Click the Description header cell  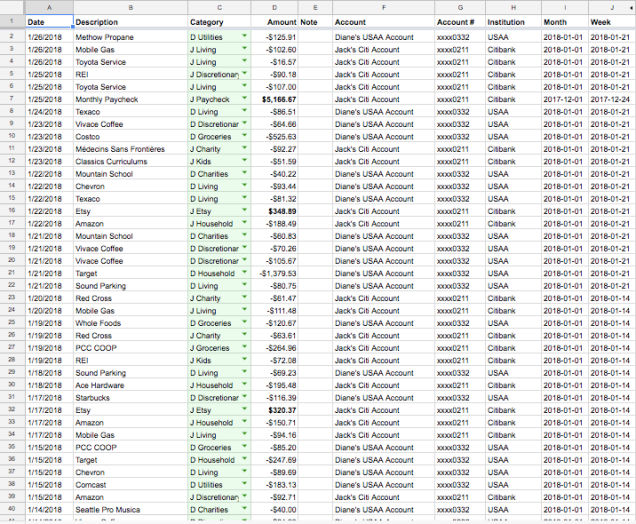click(x=131, y=22)
